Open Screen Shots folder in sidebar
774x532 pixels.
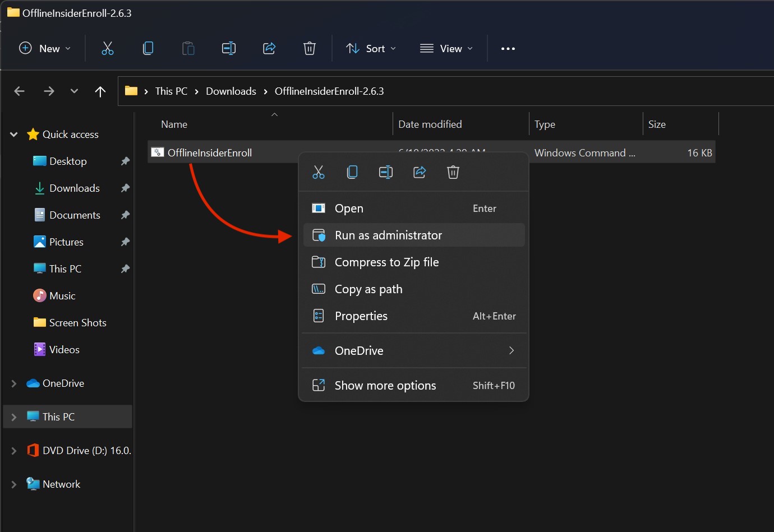(78, 323)
